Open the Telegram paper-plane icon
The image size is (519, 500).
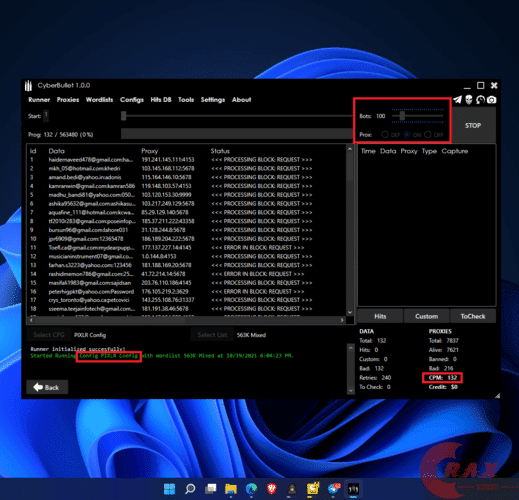point(458,100)
